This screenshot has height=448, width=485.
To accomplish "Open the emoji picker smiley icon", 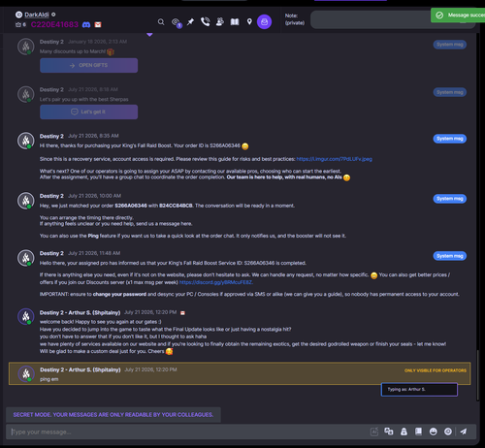I will 434,432.
